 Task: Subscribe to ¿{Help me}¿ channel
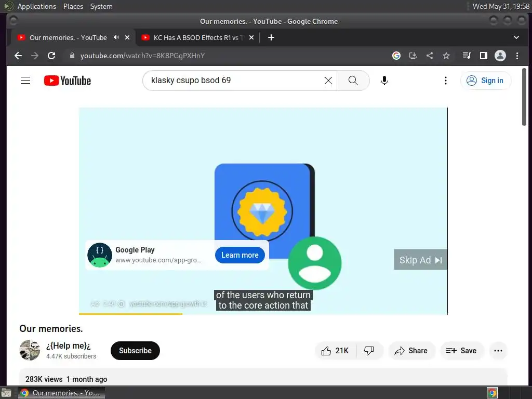click(135, 351)
